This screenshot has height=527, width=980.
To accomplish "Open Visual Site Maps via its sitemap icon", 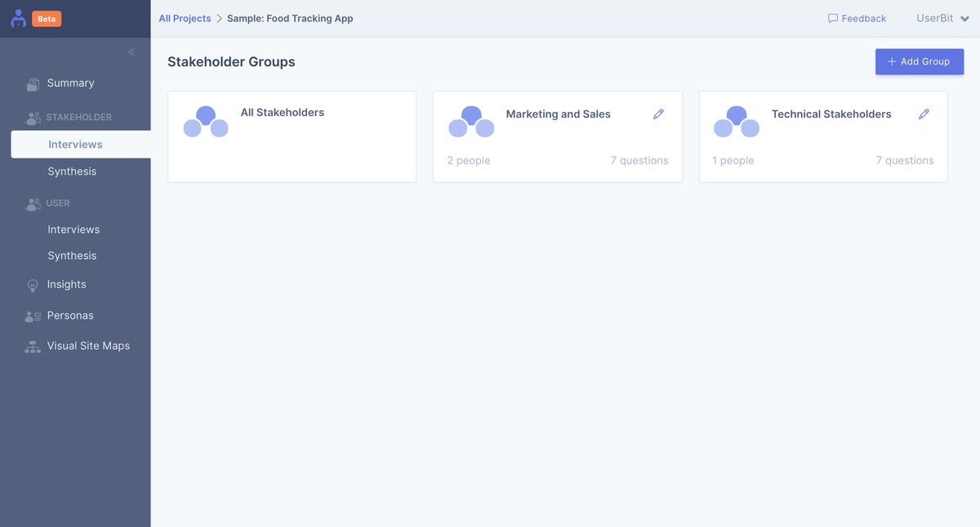I will [33, 345].
